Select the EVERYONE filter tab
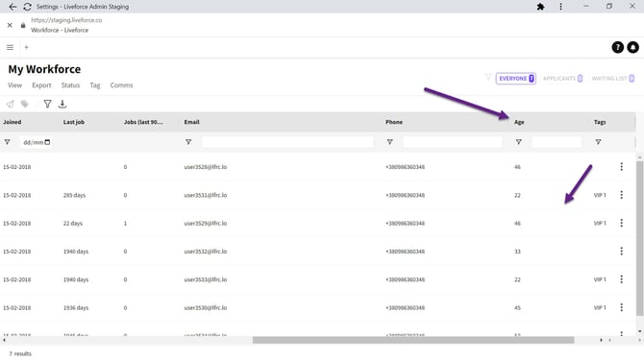The height and width of the screenshot is (362, 644). tap(516, 79)
